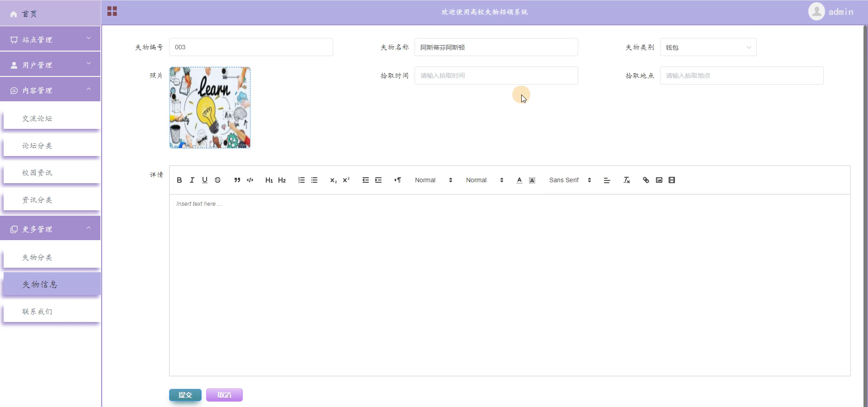
Task: Toggle bold formatting in editor
Action: (x=179, y=180)
